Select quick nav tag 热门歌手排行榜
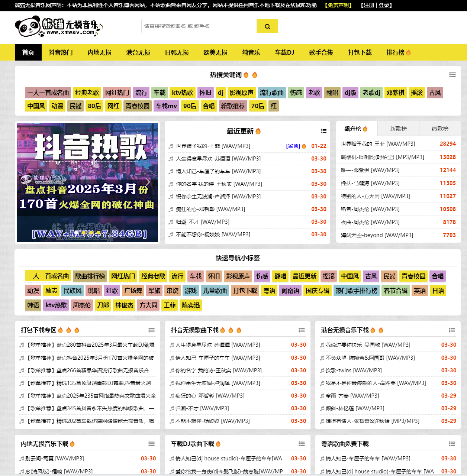 point(357,291)
